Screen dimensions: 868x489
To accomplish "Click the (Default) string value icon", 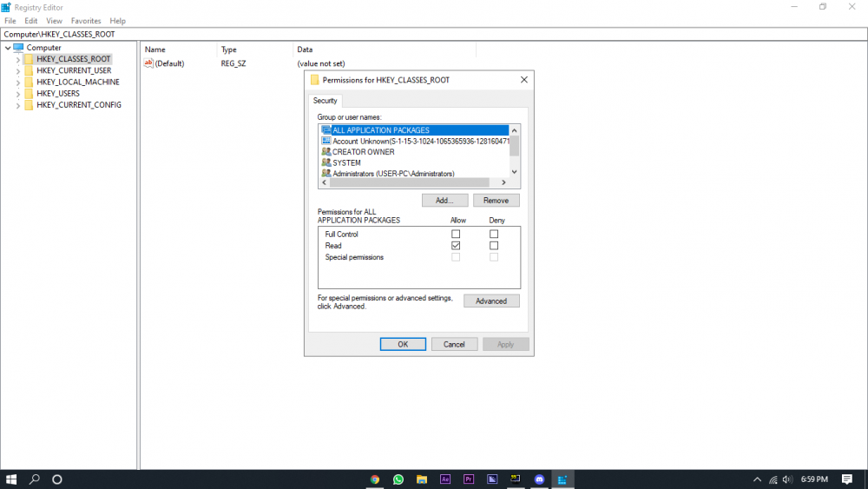I will point(148,63).
